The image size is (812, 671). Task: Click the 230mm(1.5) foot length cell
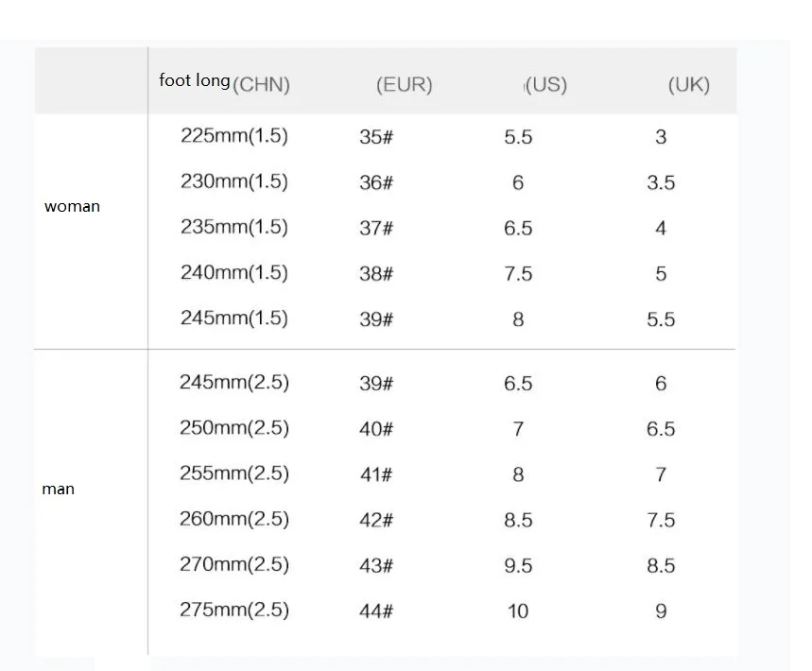pyautogui.click(x=233, y=181)
